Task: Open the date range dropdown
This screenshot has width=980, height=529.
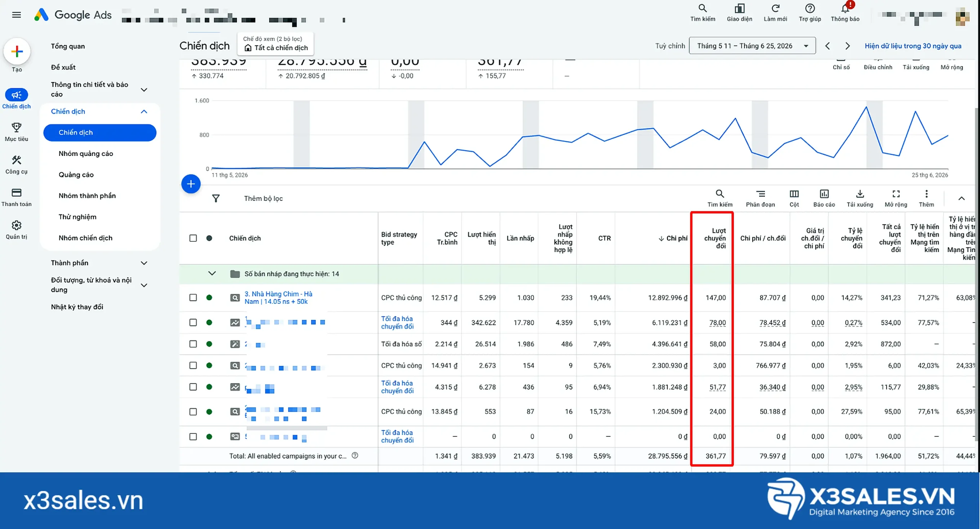Action: [x=752, y=46]
